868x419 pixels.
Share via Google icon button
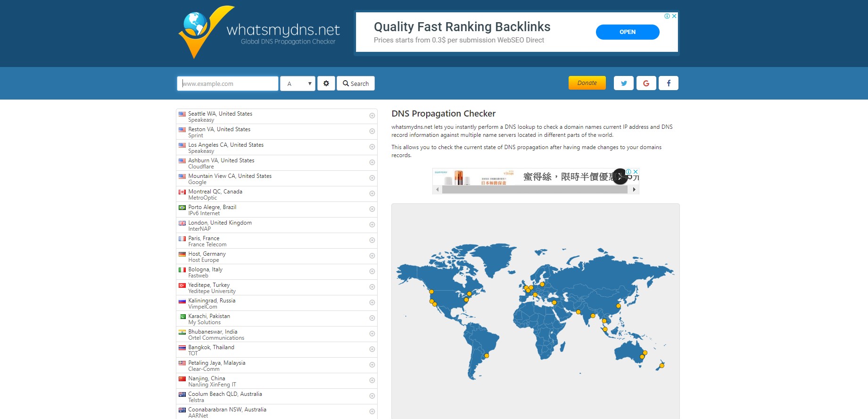[x=646, y=83]
